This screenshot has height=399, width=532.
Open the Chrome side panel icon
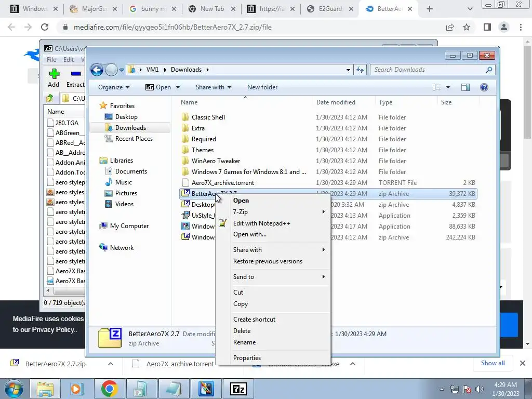[x=487, y=27]
